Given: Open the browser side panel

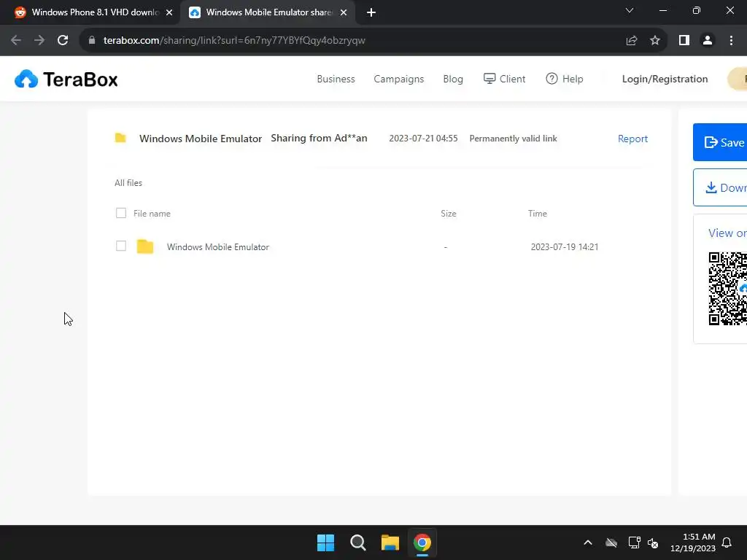Looking at the screenshot, I should (x=684, y=41).
